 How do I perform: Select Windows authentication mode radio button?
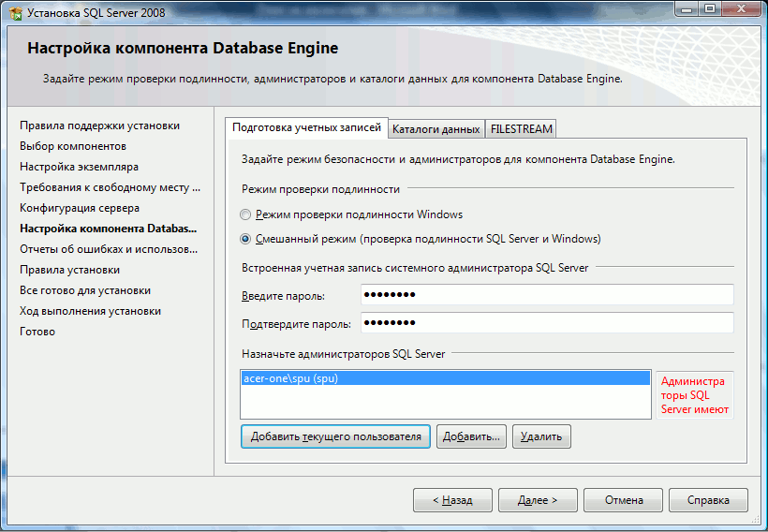point(245,214)
